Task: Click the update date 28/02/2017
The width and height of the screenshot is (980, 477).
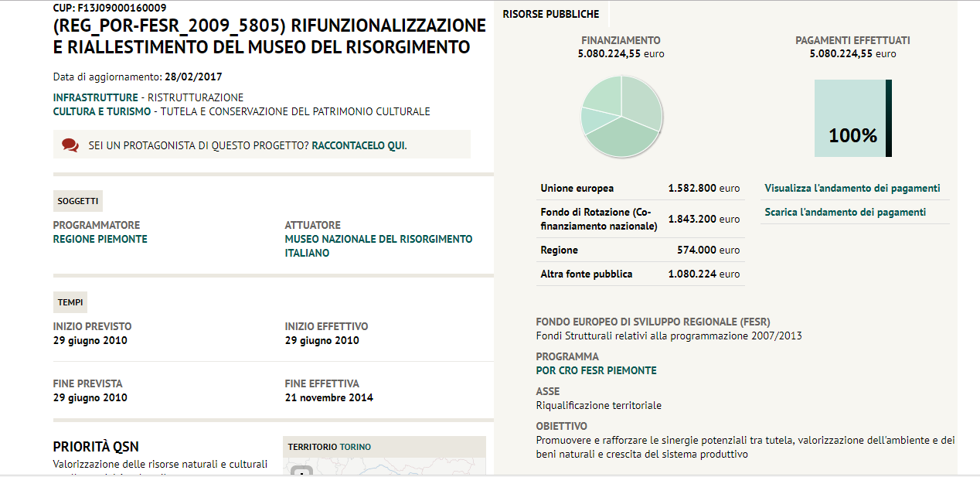Action: pos(193,77)
